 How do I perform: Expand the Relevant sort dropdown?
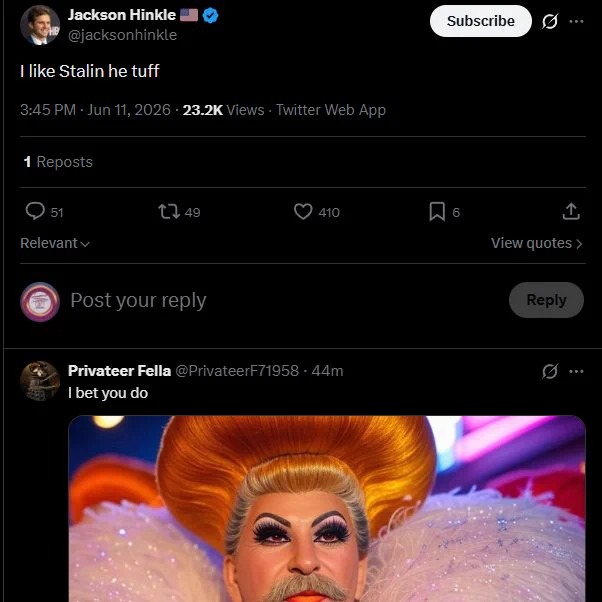(55, 243)
